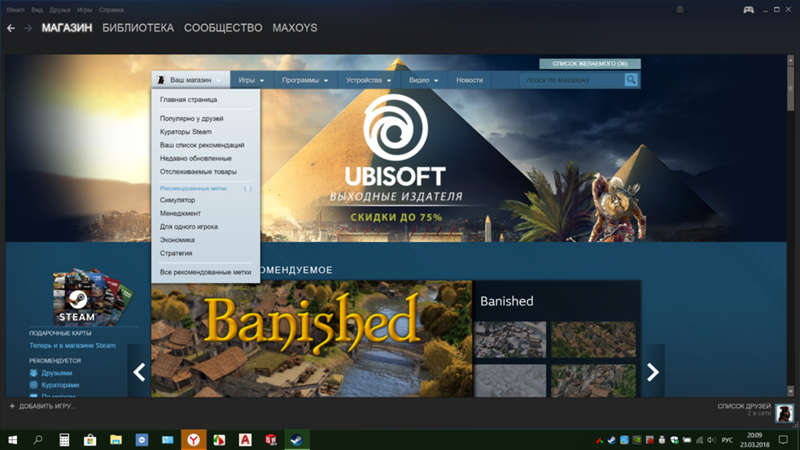Expand the Устройства dropdown
Image resolution: width=800 pixels, height=450 pixels.
point(368,80)
